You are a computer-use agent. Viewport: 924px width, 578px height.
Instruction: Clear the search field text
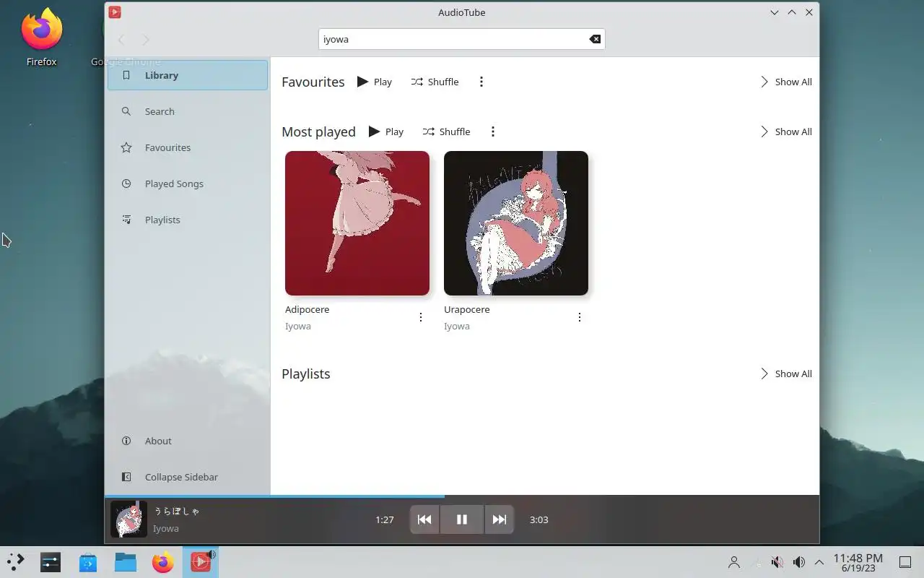(595, 39)
